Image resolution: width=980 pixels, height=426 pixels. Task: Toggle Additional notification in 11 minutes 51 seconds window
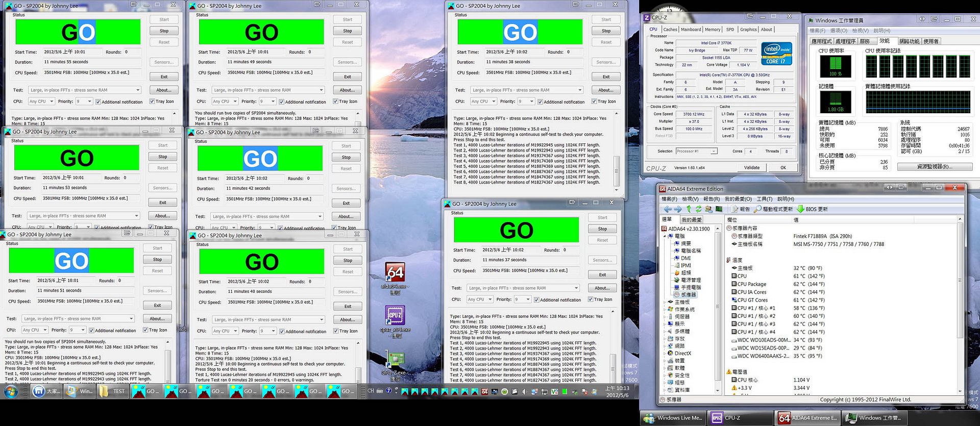[112, 330]
